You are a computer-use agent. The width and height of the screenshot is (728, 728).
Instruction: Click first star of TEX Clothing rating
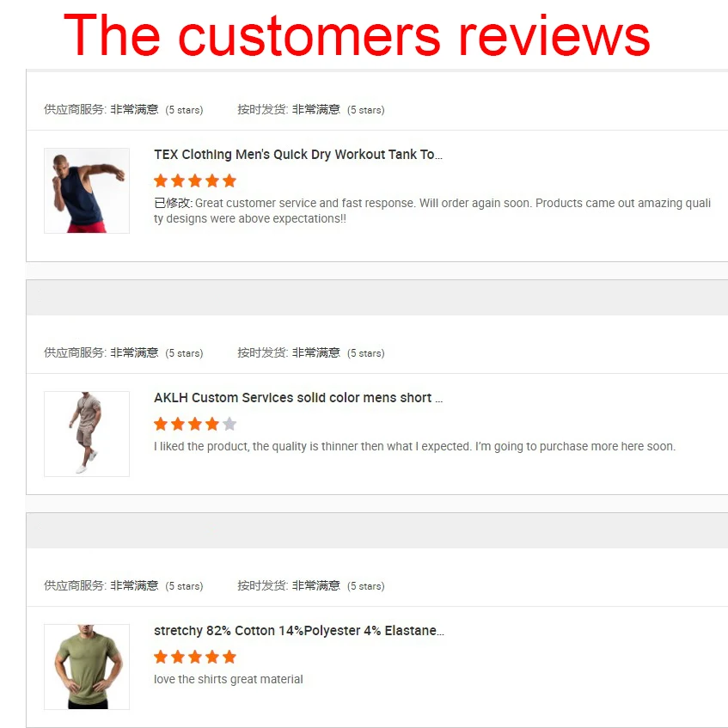point(161,180)
